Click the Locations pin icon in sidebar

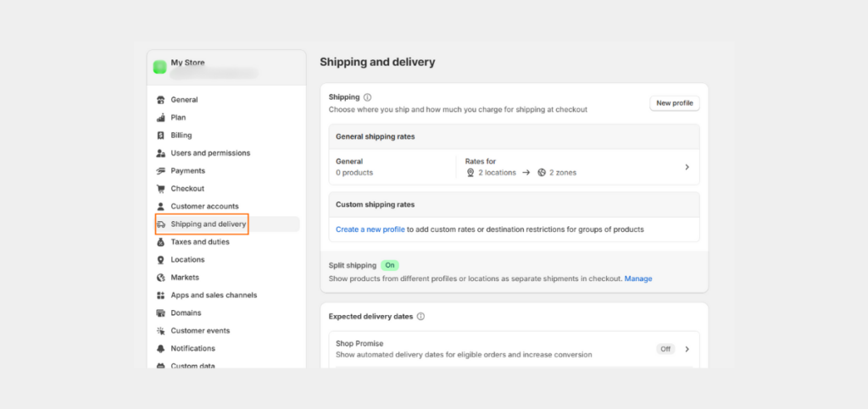pos(161,260)
